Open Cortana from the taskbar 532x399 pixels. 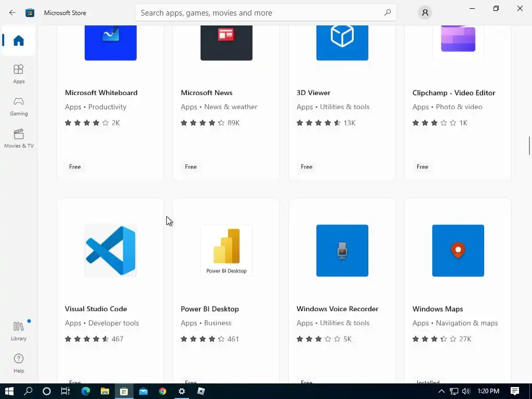47,391
